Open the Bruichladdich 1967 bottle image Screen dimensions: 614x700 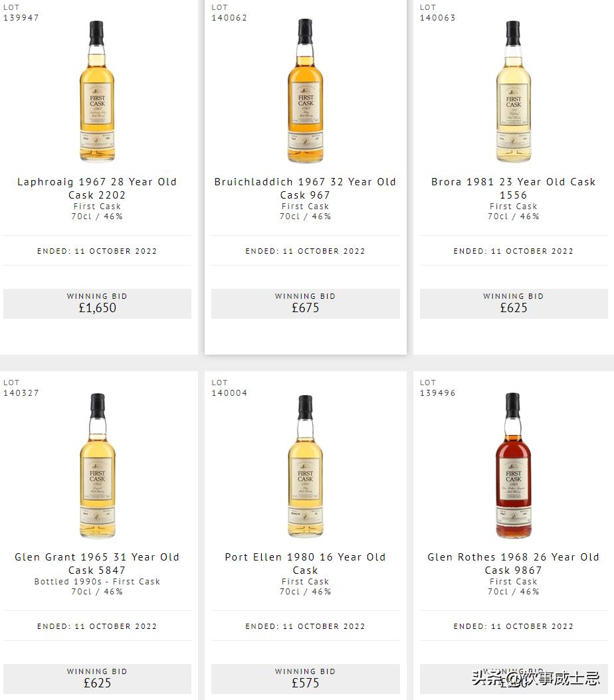pos(305,90)
